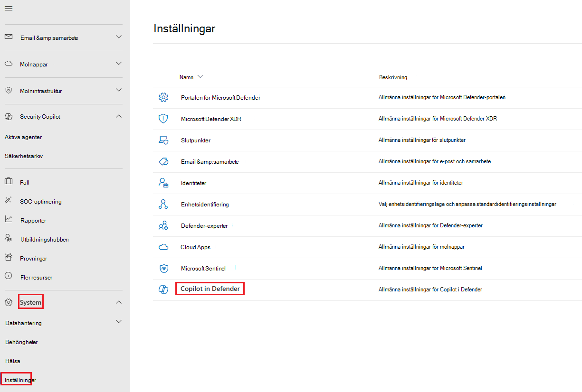Click description 'Allmänna inställningar för Microsoft Sentinel'
The image size is (582, 392).
coord(430,268)
